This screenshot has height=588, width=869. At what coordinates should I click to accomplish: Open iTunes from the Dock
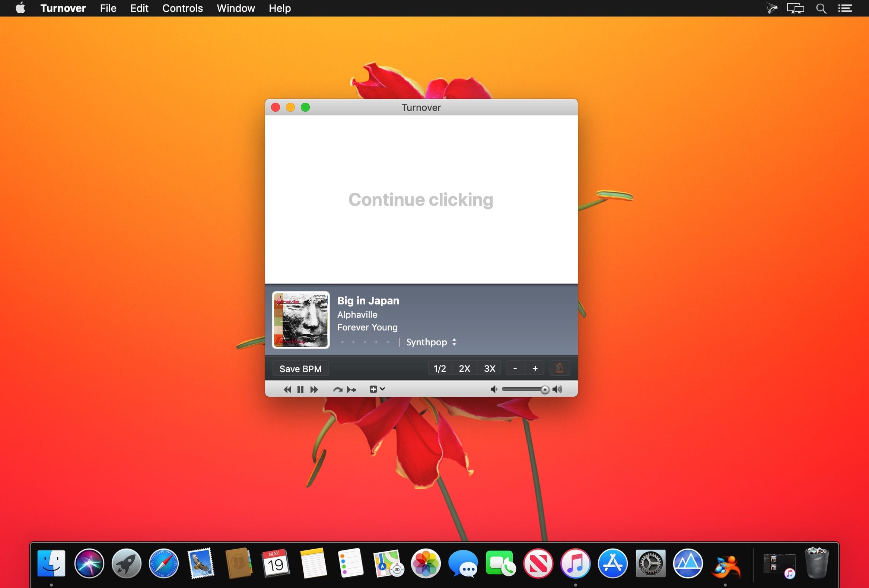pyautogui.click(x=576, y=563)
